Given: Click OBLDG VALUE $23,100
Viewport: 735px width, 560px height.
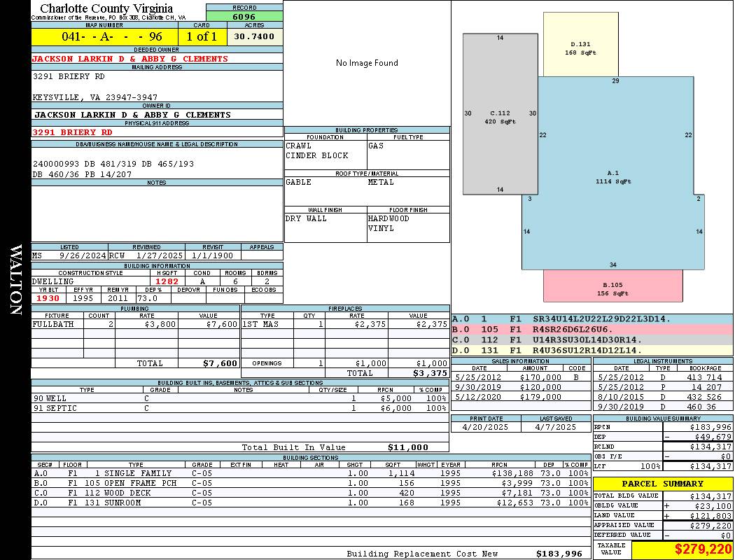Looking at the screenshot, I should [x=713, y=506].
